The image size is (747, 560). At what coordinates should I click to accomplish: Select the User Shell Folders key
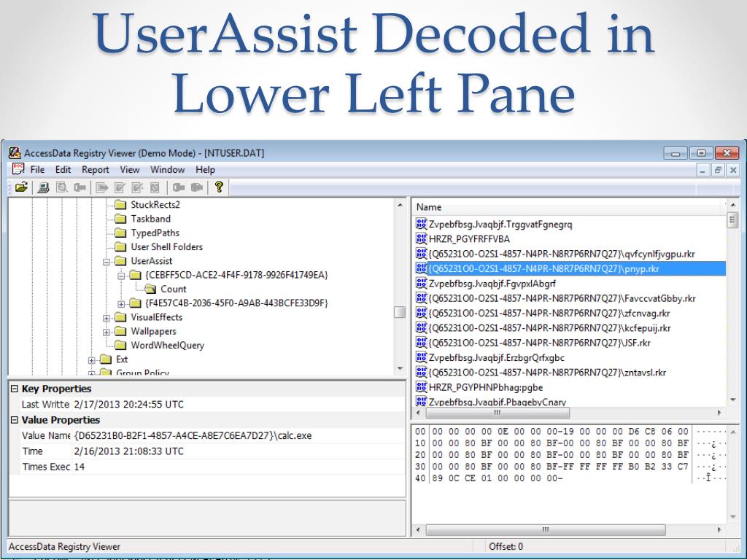click(167, 246)
